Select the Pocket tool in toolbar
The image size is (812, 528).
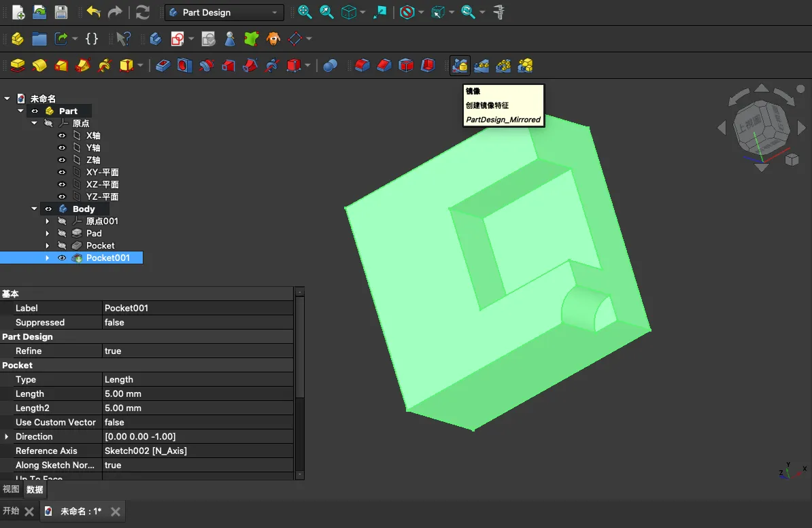(x=163, y=65)
